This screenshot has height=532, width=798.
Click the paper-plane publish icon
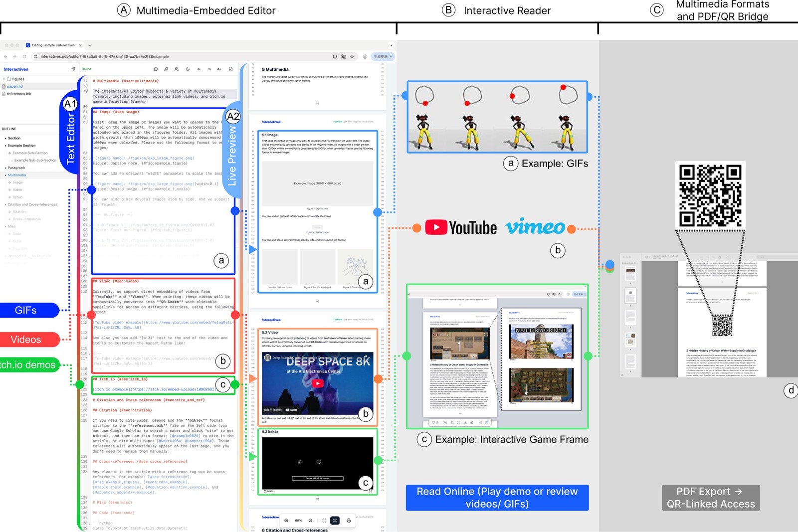73,69
